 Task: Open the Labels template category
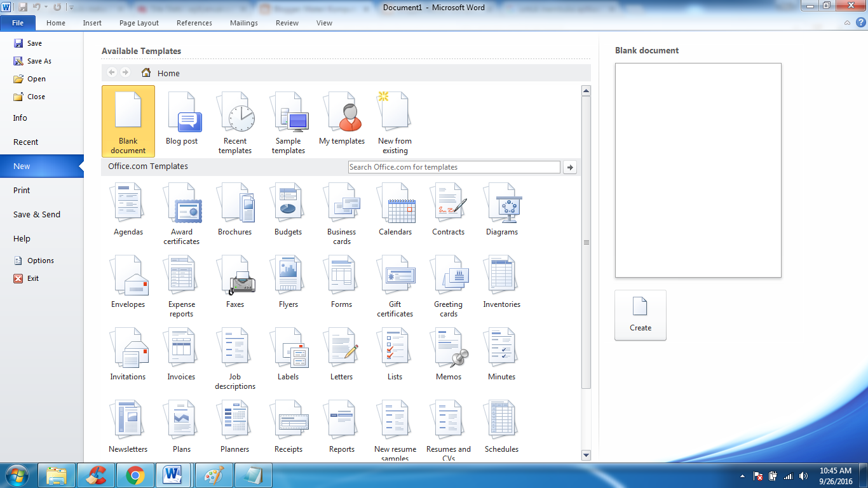[x=288, y=355]
